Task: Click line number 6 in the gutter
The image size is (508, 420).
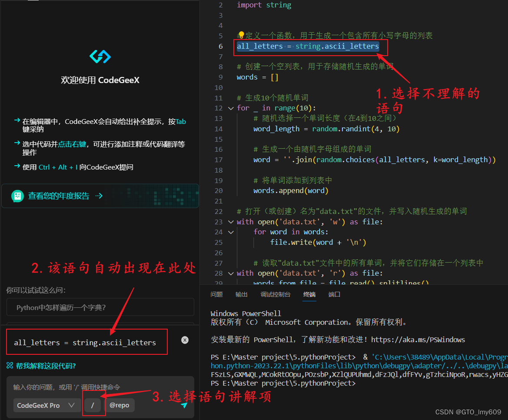Action: point(220,47)
